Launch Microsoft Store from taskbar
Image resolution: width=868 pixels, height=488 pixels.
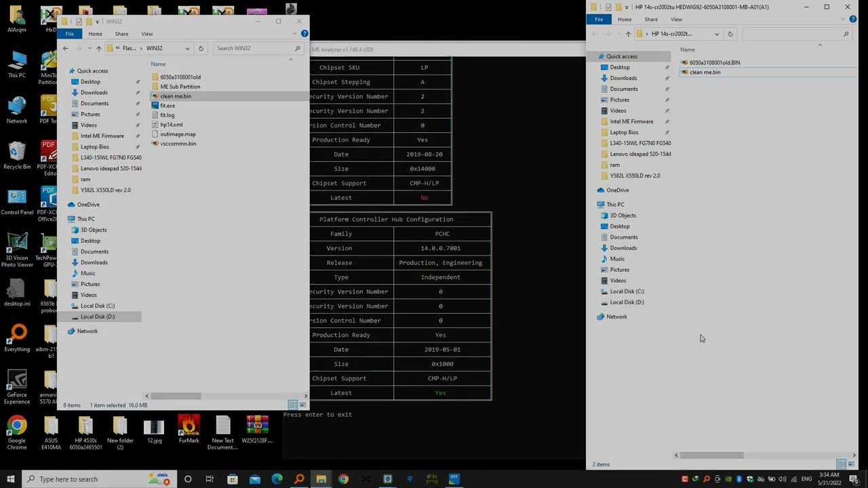click(233, 479)
